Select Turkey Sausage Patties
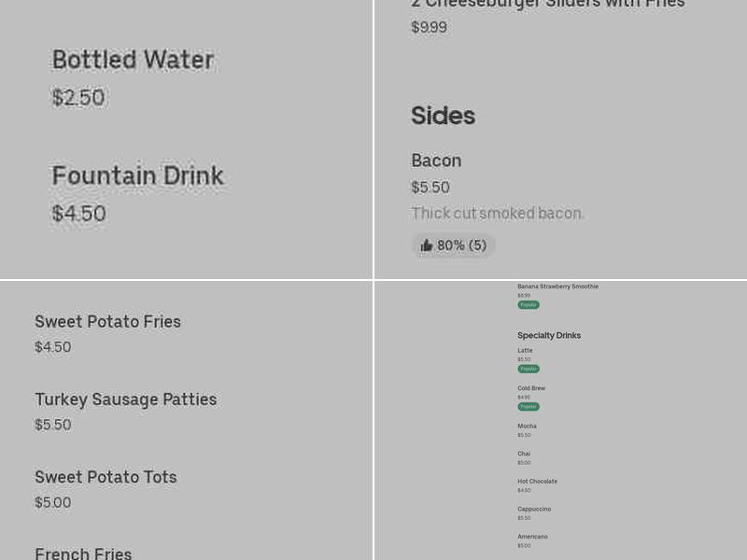The width and height of the screenshot is (747, 560). tap(125, 399)
